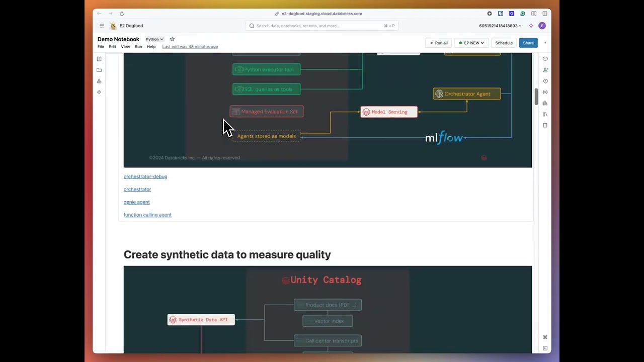Click the Python executor tool box
The width and height of the screenshot is (644, 362).
point(267,69)
